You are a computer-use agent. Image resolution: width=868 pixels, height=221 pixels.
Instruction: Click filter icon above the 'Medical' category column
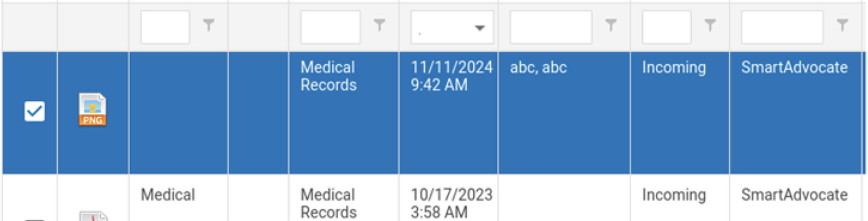[209, 25]
